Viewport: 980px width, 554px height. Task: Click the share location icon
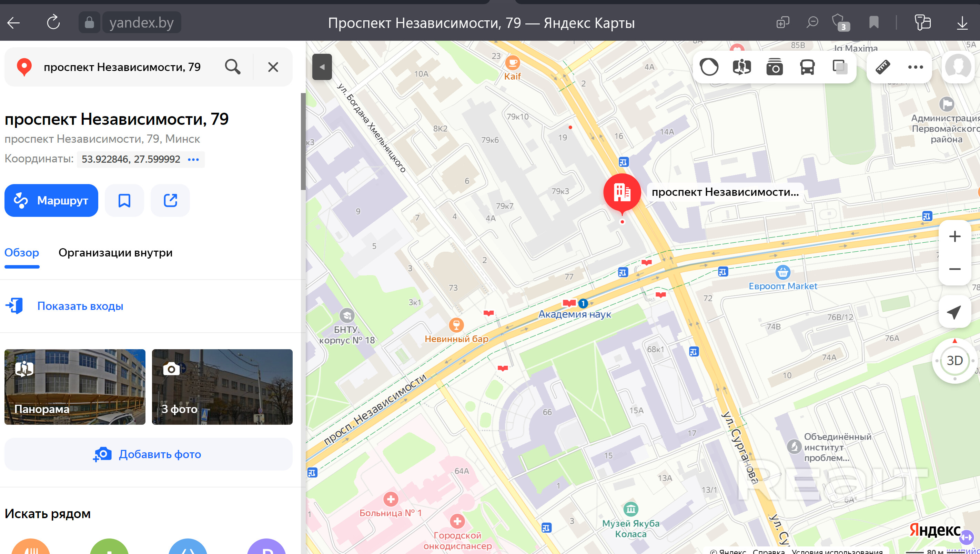(x=170, y=201)
